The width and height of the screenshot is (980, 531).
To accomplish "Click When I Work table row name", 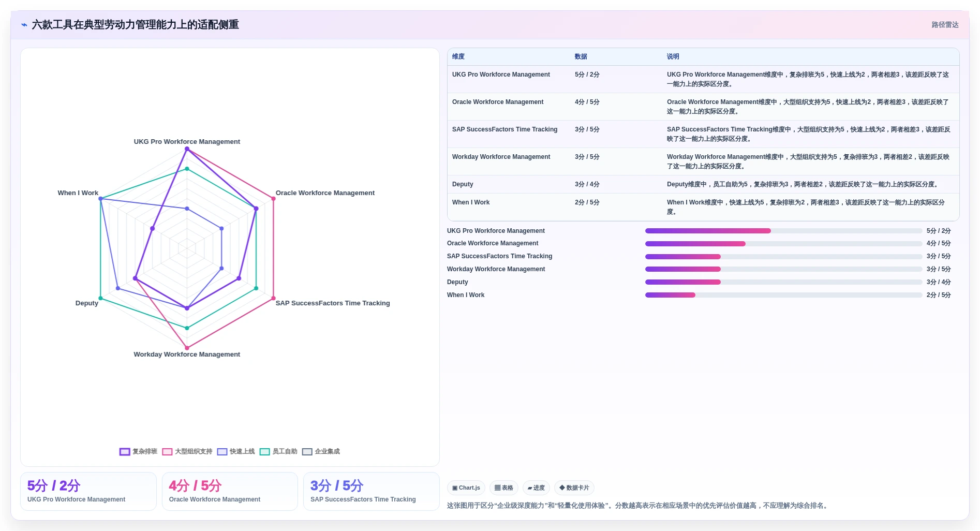I will click(x=471, y=202).
